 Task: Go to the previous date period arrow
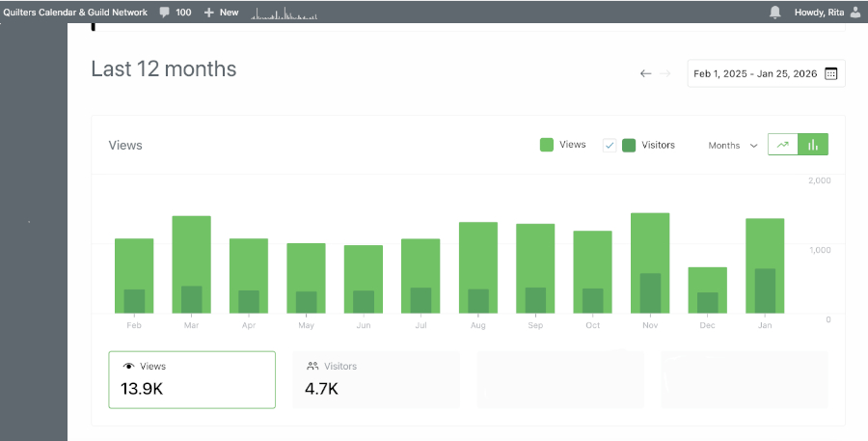point(645,73)
